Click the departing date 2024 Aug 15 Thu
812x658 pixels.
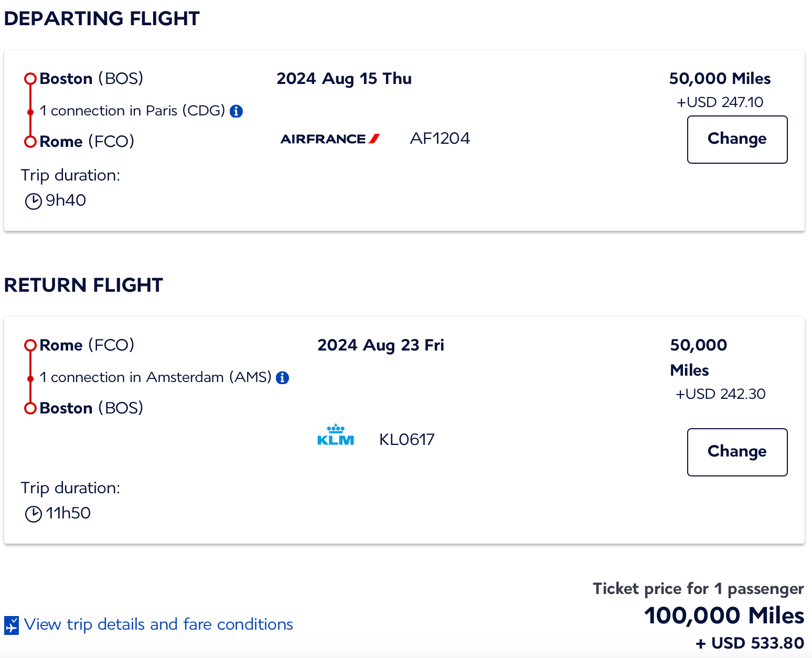pyautogui.click(x=344, y=79)
